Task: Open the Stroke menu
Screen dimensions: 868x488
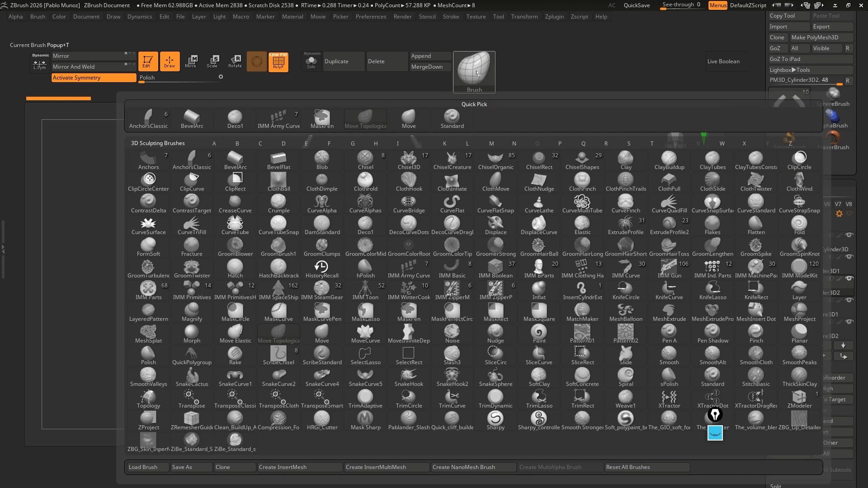Action: click(x=451, y=17)
